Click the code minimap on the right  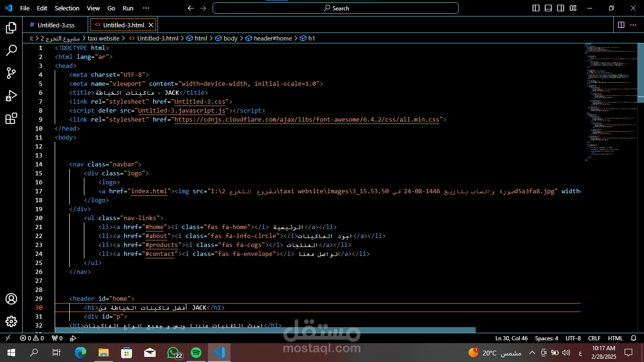click(611, 101)
